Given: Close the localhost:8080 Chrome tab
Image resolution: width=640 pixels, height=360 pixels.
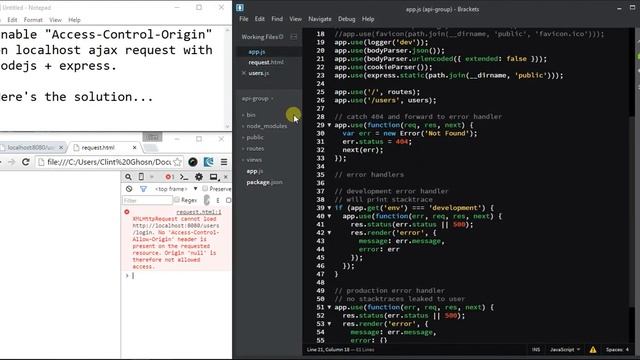Looking at the screenshot, I should point(61,147).
